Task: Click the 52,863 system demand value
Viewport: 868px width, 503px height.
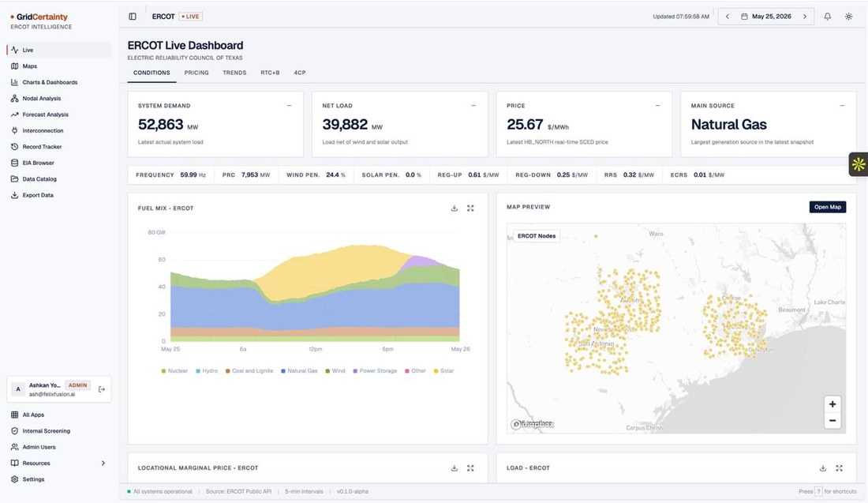Action: pos(160,125)
